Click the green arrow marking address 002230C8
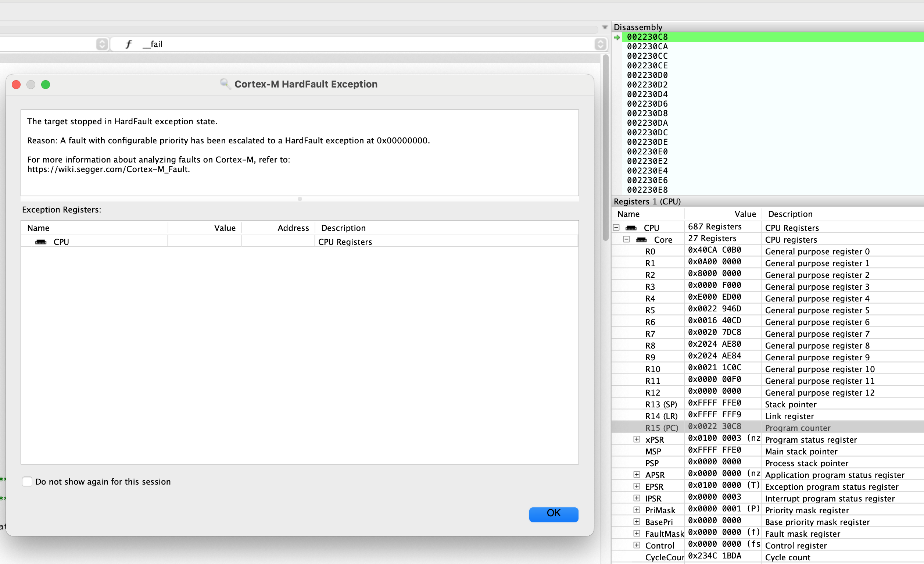The image size is (924, 564). coord(617,37)
